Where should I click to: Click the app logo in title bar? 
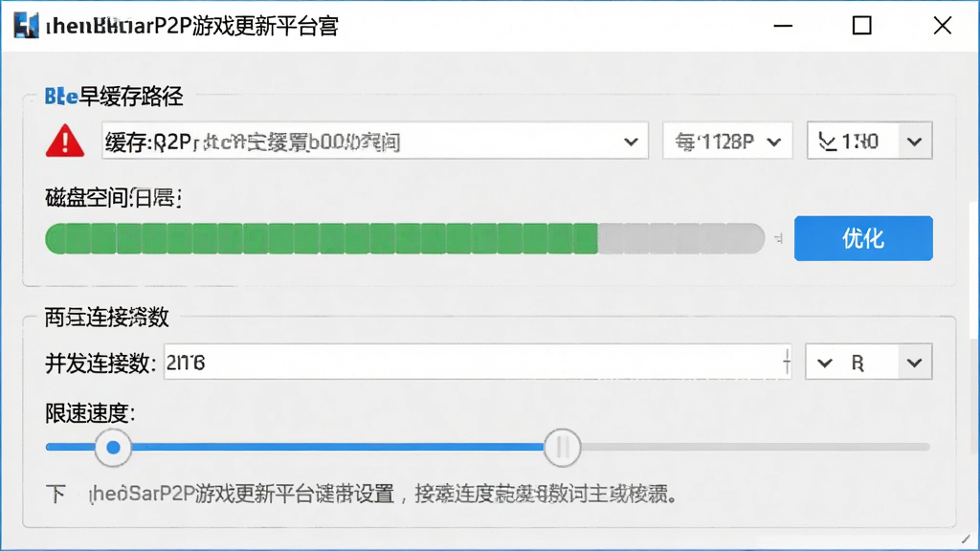point(26,26)
